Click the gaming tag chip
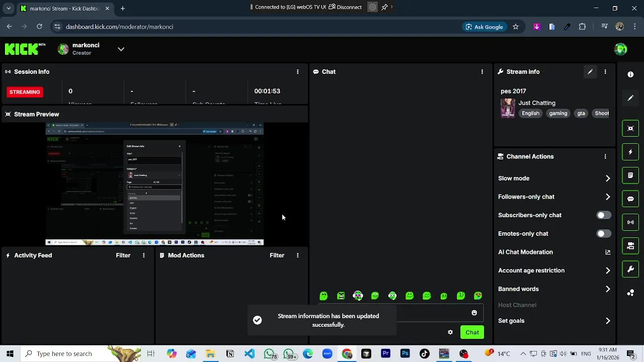Viewport: 644px width, 362px height. click(x=558, y=114)
